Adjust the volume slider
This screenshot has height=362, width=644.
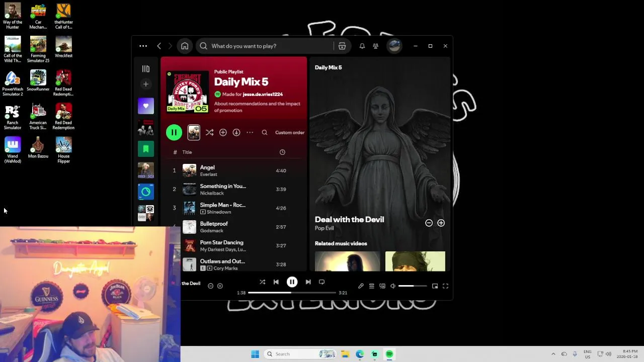pos(413,286)
